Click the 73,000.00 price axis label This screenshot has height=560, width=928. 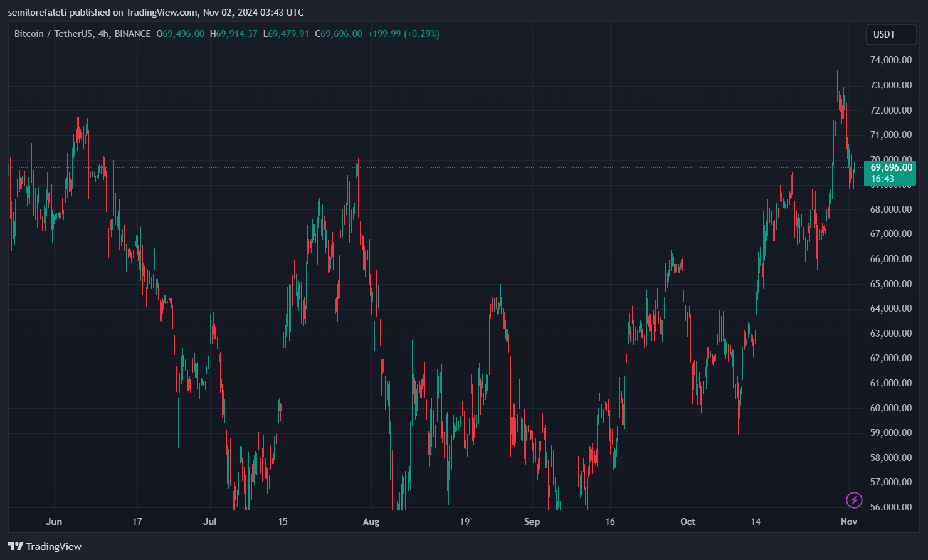(x=891, y=85)
